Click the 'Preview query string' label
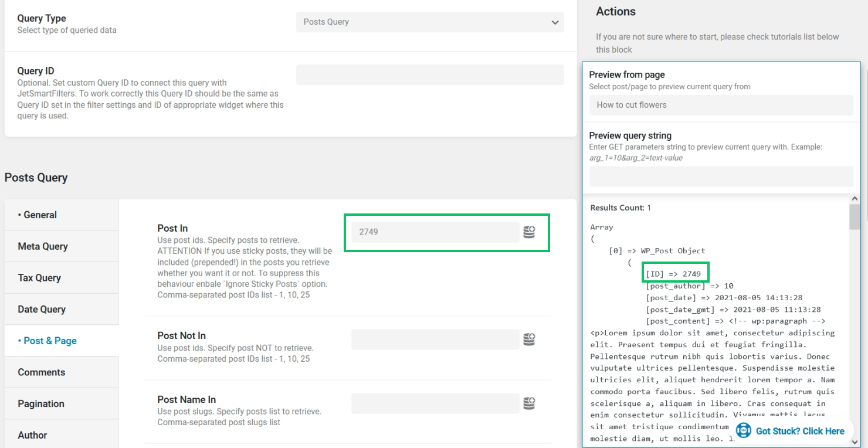Image resolution: width=868 pixels, height=448 pixels. [x=630, y=135]
